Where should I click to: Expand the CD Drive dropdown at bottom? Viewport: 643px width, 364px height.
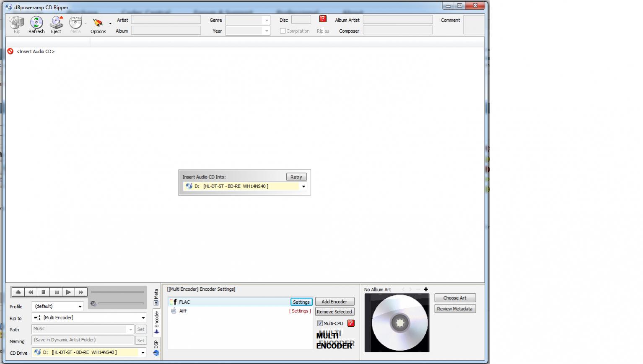[x=143, y=353]
